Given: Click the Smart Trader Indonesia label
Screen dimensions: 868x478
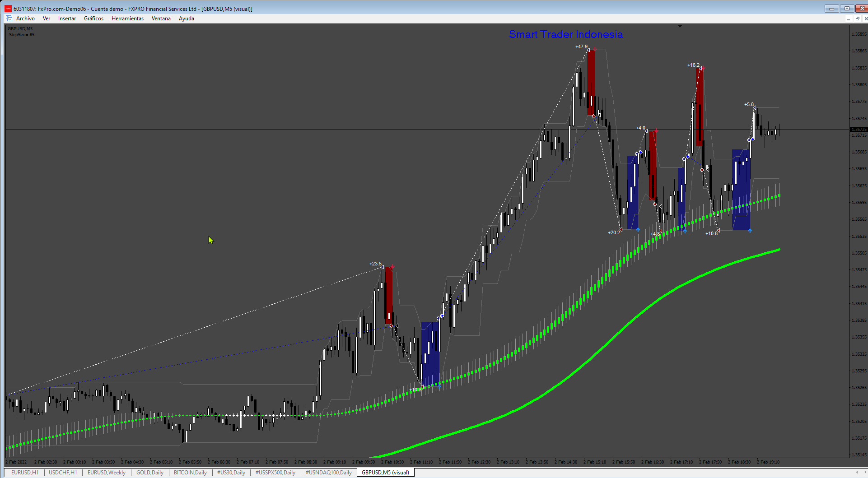Looking at the screenshot, I should pos(566,34).
